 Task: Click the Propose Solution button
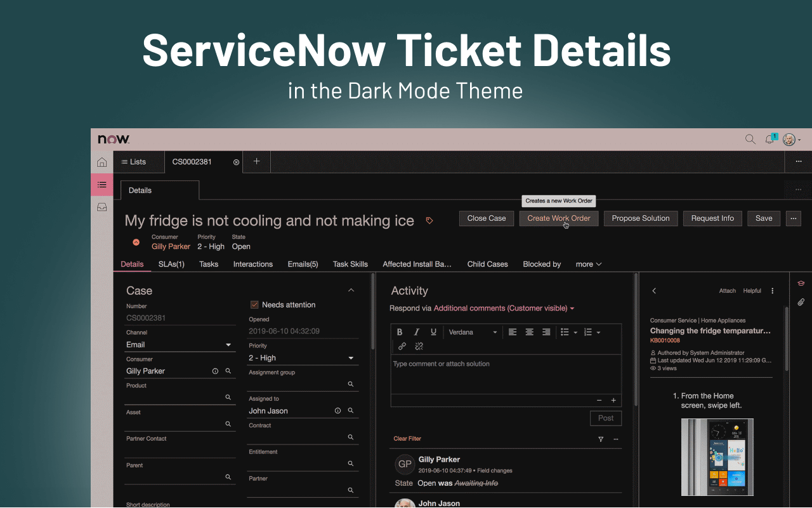641,218
